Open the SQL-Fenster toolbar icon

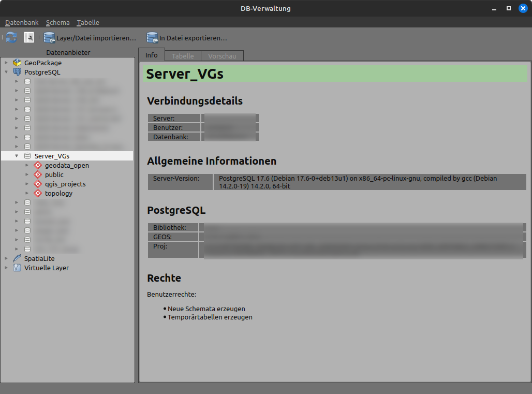point(29,37)
